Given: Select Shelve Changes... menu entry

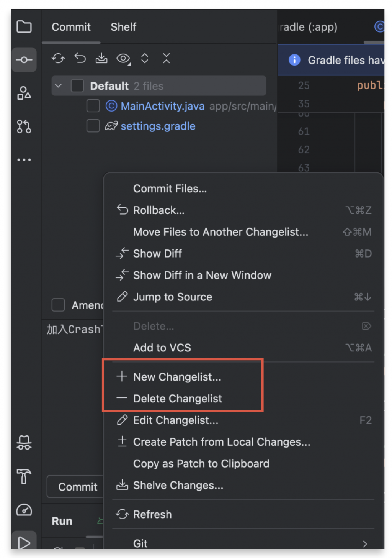Looking at the screenshot, I should click(178, 486).
